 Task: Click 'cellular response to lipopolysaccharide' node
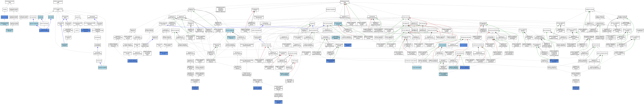132,61
